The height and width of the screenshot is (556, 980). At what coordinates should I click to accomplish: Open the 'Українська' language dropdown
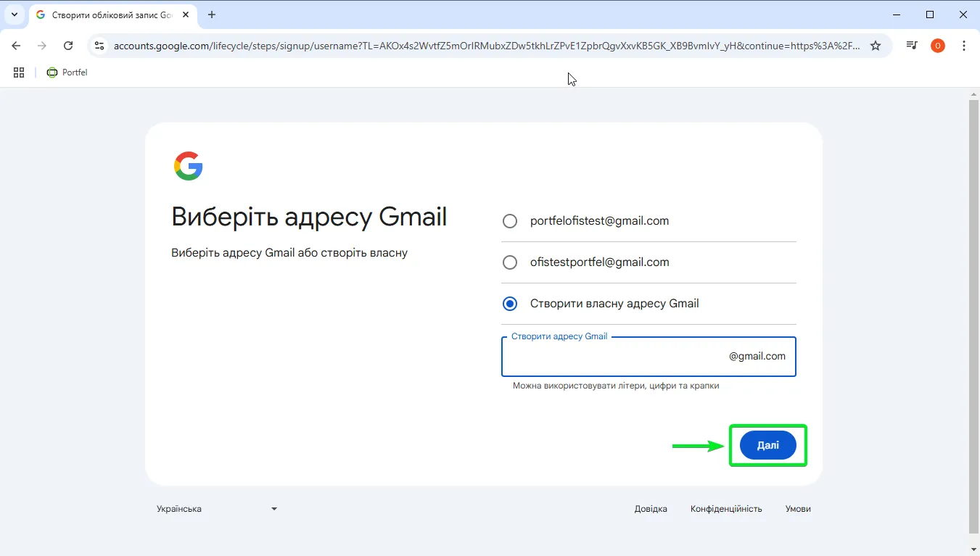[x=217, y=509]
